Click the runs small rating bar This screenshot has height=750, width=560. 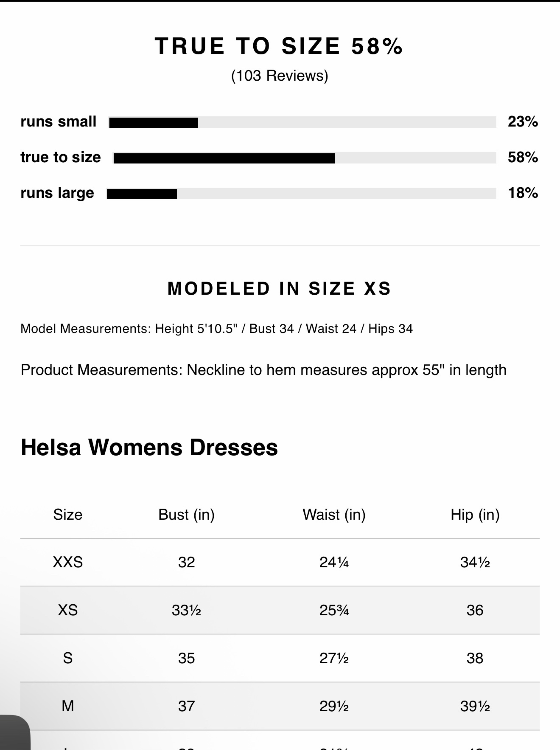pos(302,122)
